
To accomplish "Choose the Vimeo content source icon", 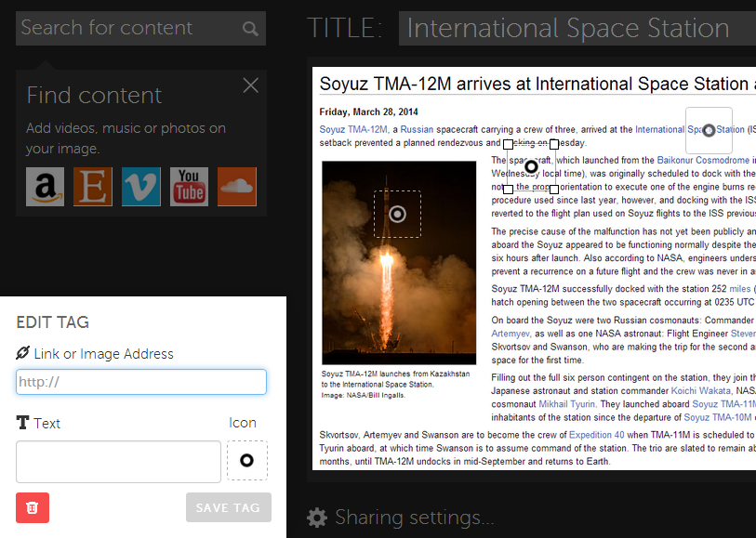I will (140, 187).
